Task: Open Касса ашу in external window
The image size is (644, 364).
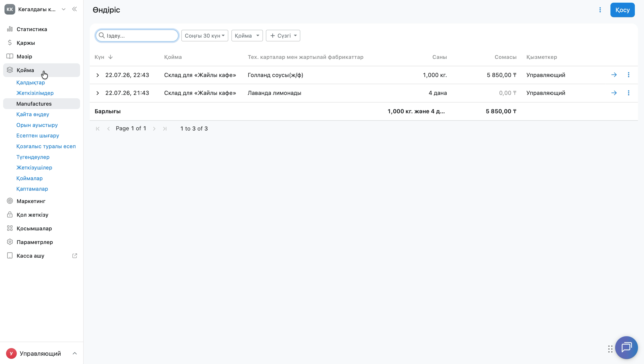Action: click(x=74, y=256)
